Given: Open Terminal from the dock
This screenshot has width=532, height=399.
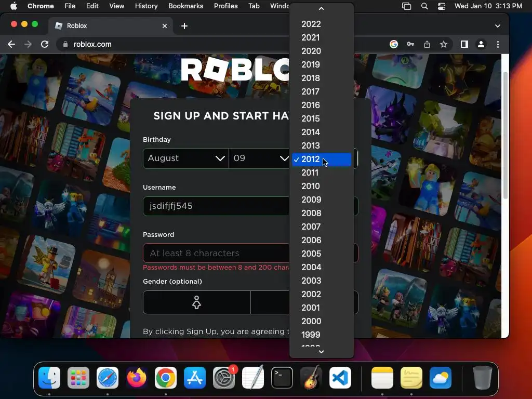Looking at the screenshot, I should tap(282, 378).
